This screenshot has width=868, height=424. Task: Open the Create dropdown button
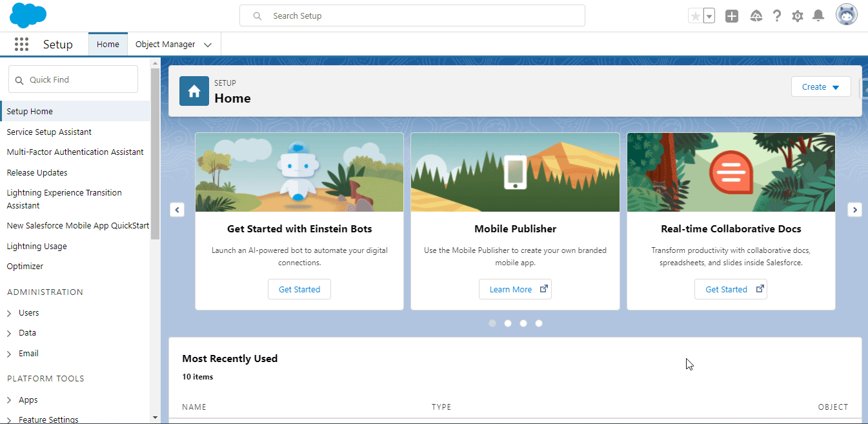pyautogui.click(x=821, y=87)
